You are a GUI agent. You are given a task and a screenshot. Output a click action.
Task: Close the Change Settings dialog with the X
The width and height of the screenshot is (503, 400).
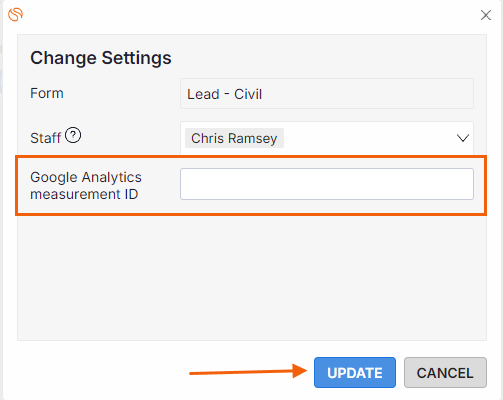(486, 15)
